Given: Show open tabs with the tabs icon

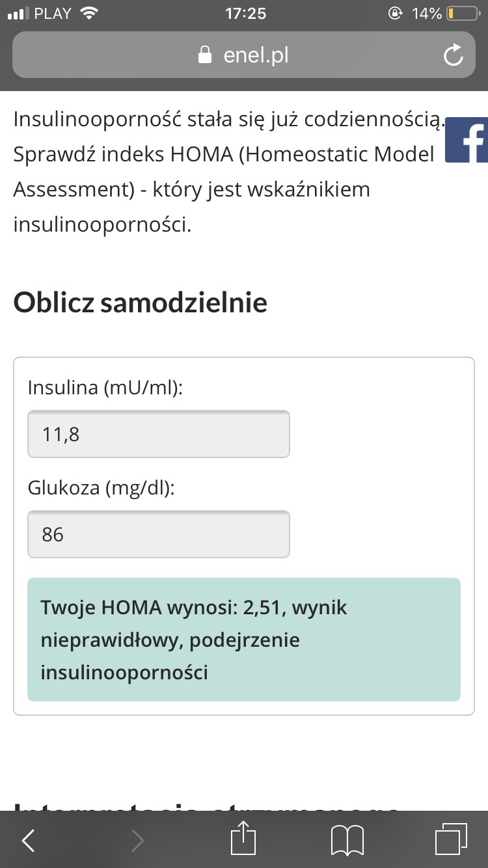Looking at the screenshot, I should point(450,840).
